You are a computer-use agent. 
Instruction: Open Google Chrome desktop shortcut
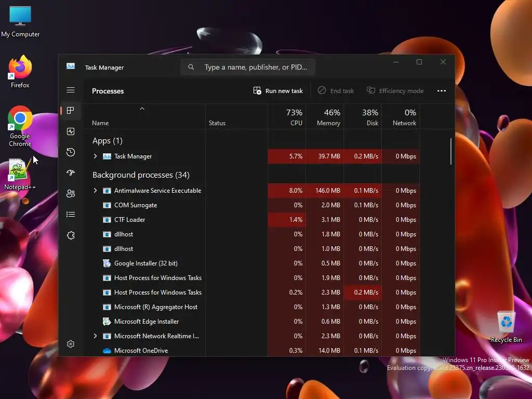coord(20,126)
